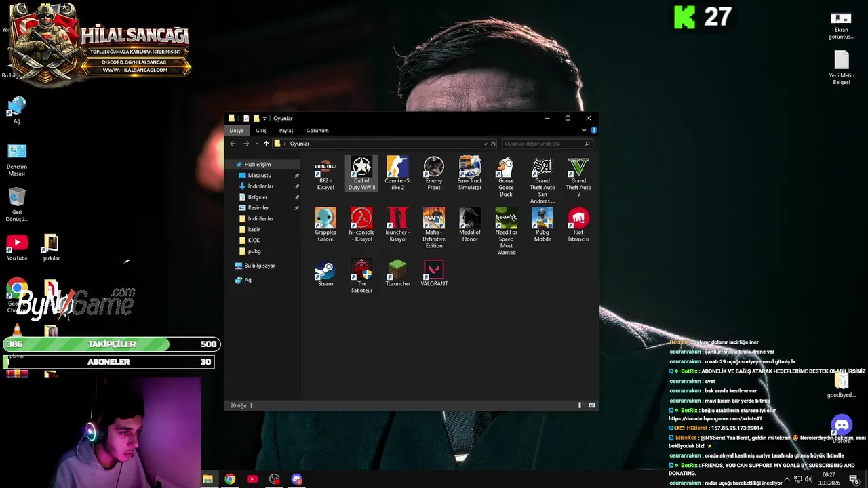Screen dimensions: 868x488
Task: Go up one folder level arrow
Action: [266, 144]
